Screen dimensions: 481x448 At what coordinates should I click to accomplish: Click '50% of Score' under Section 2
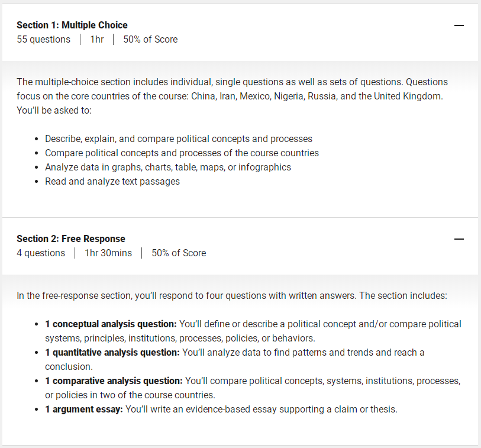pyautogui.click(x=179, y=253)
